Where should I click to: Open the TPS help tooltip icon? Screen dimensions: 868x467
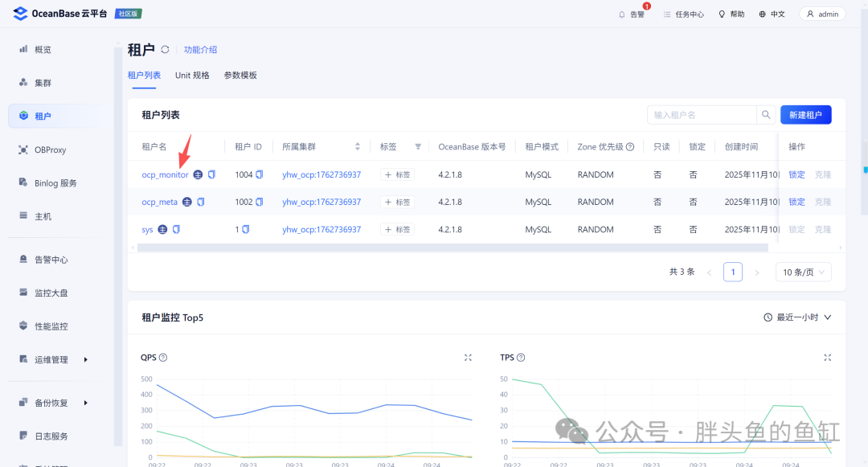point(521,358)
